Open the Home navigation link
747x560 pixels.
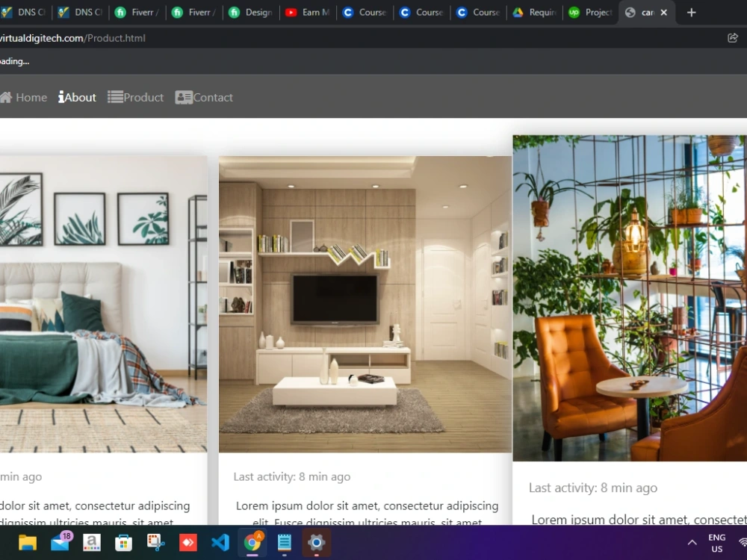pyautogui.click(x=23, y=98)
